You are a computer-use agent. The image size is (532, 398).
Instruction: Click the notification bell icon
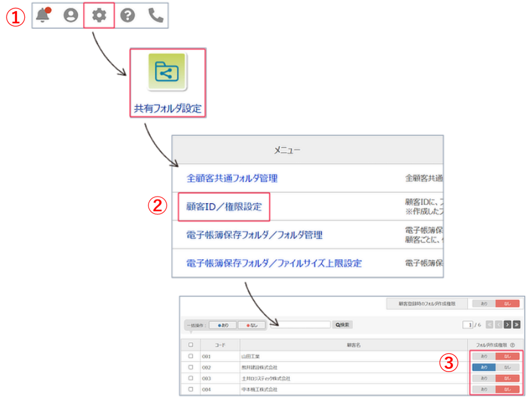43,15
